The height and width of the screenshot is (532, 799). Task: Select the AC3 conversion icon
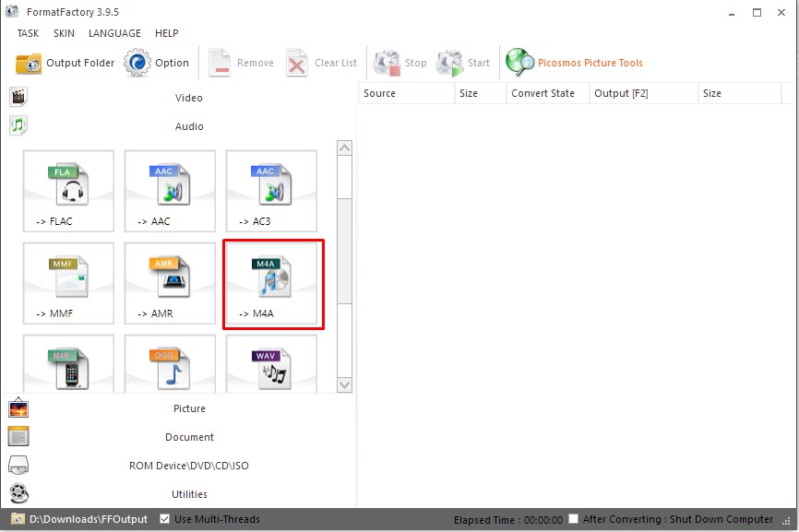click(x=271, y=191)
